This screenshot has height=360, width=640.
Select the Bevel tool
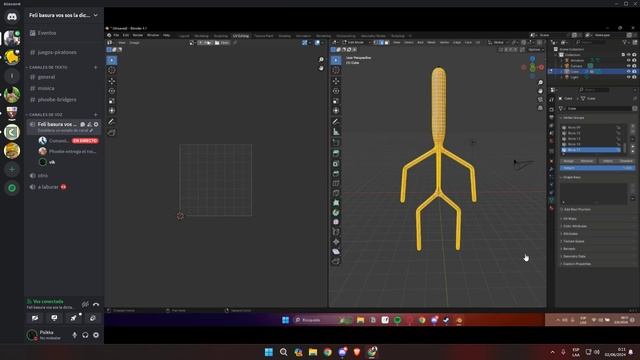point(336,173)
